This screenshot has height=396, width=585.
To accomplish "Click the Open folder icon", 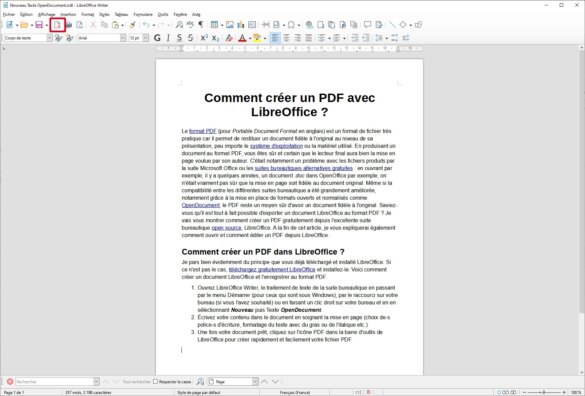I will coord(24,25).
